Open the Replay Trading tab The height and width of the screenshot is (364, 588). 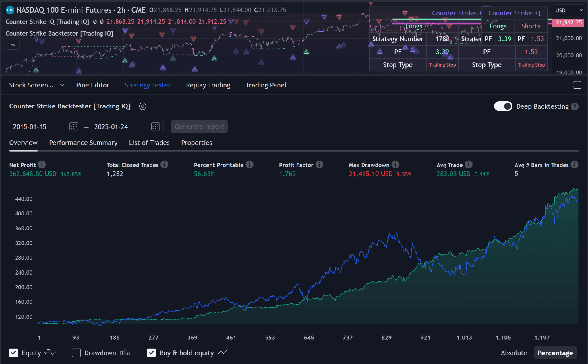click(x=208, y=85)
